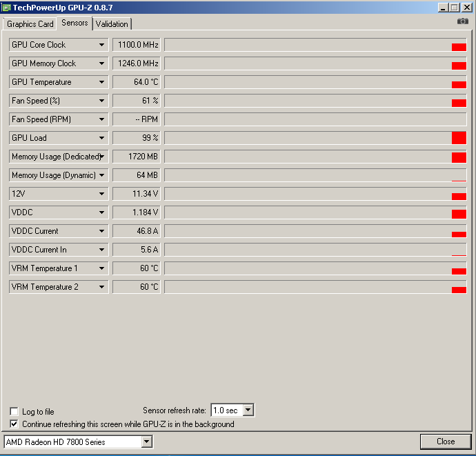Expand the GPU Load sensor dropdown
Image resolution: width=476 pixels, height=456 pixels.
102,138
